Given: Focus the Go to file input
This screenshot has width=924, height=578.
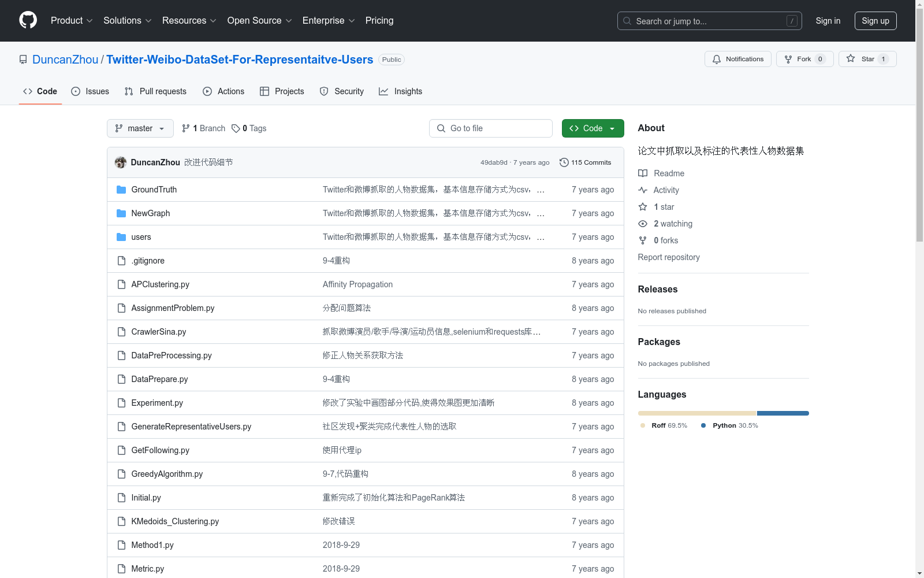Looking at the screenshot, I should [x=491, y=128].
